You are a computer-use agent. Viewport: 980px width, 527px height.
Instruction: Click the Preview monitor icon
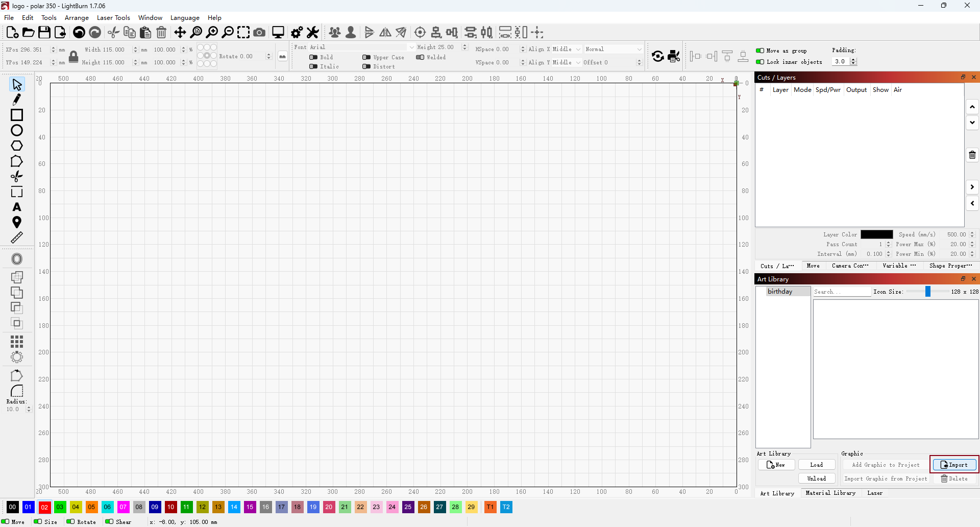(x=278, y=32)
